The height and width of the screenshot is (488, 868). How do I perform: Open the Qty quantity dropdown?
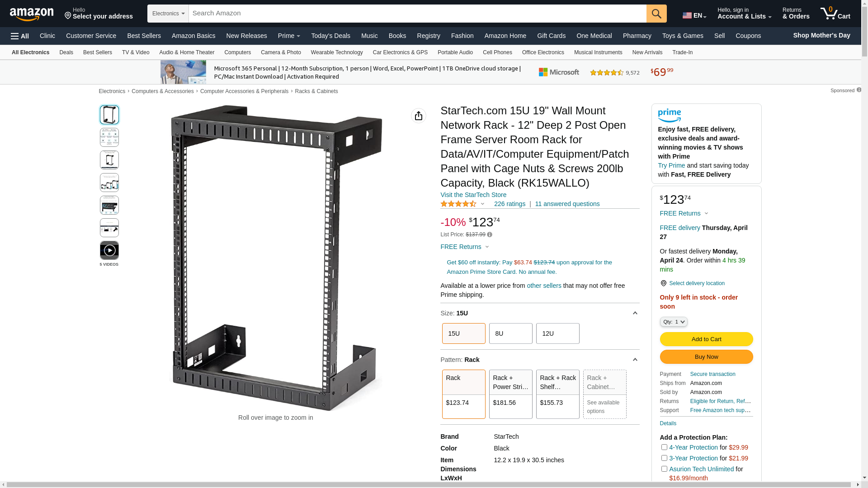(x=674, y=322)
